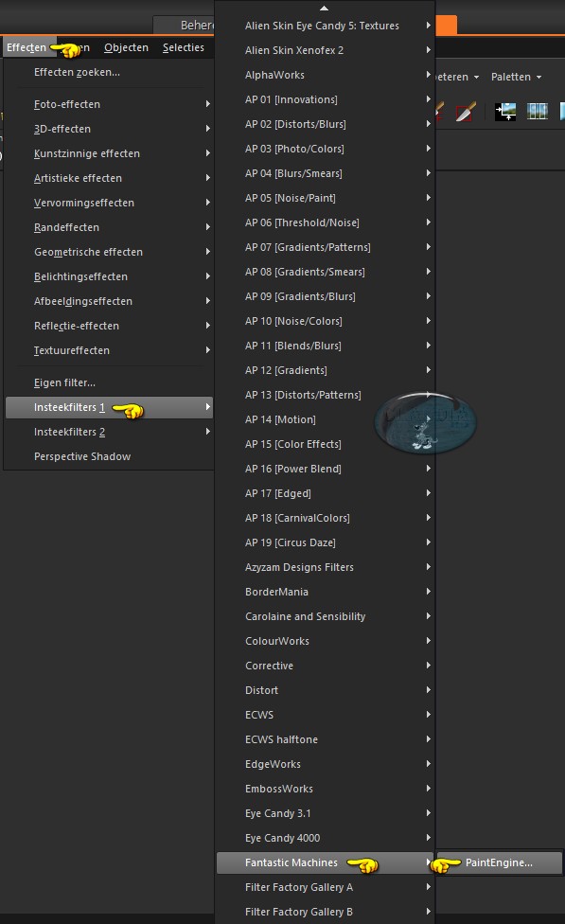Open AP 16 [Power Blend] filters

(326, 469)
